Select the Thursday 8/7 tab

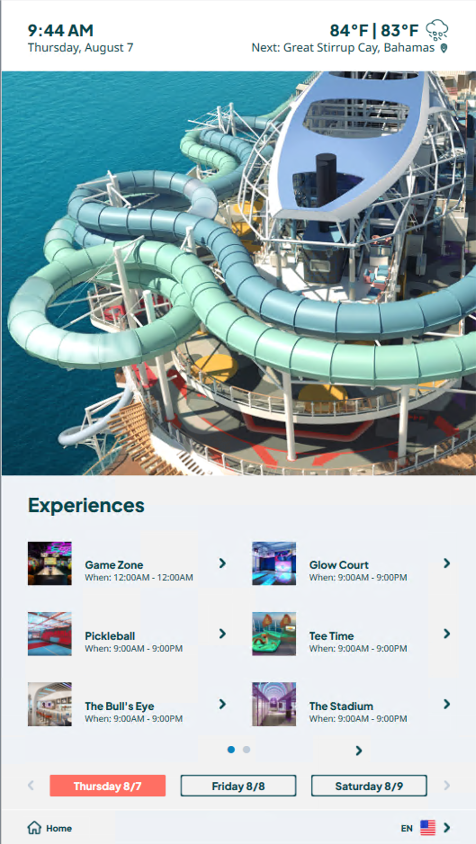108,786
